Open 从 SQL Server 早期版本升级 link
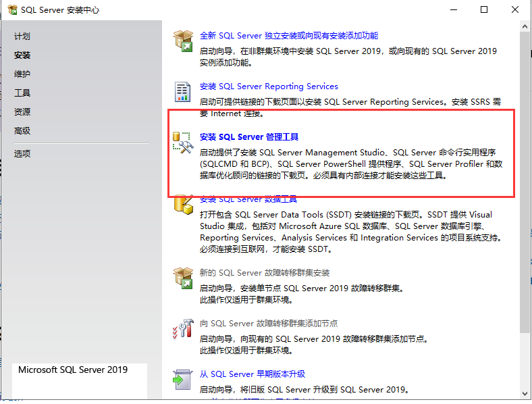The width and height of the screenshot is (532, 404). pos(252,374)
